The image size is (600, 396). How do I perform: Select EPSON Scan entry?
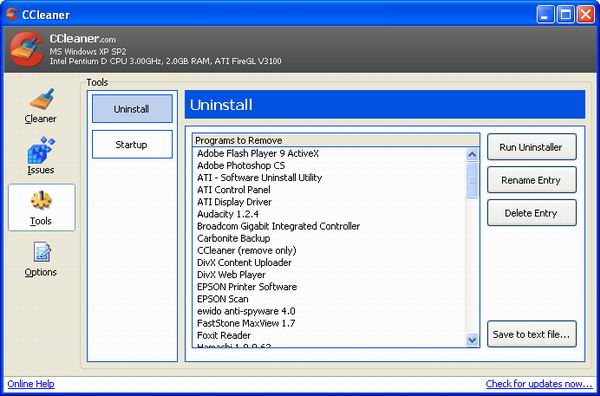(x=223, y=299)
